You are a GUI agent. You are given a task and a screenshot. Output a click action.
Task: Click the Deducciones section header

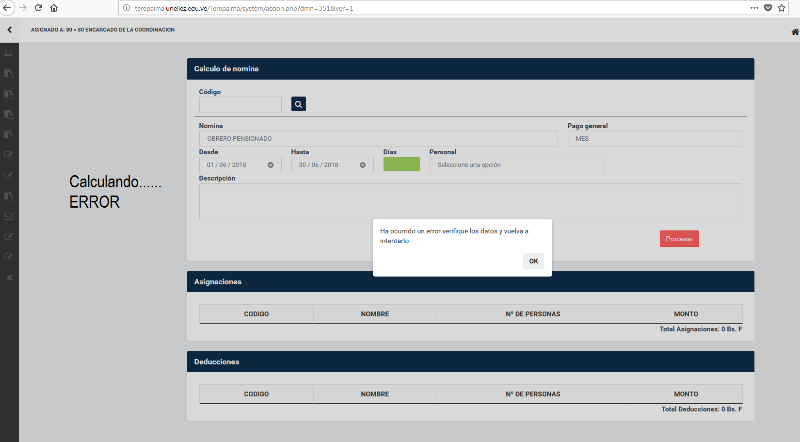click(470, 362)
